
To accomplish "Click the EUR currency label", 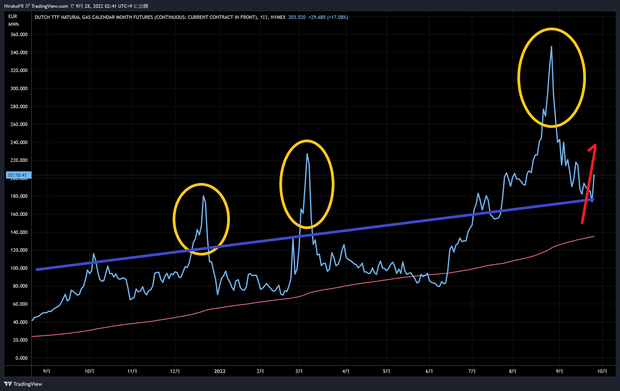I will tap(13, 17).
